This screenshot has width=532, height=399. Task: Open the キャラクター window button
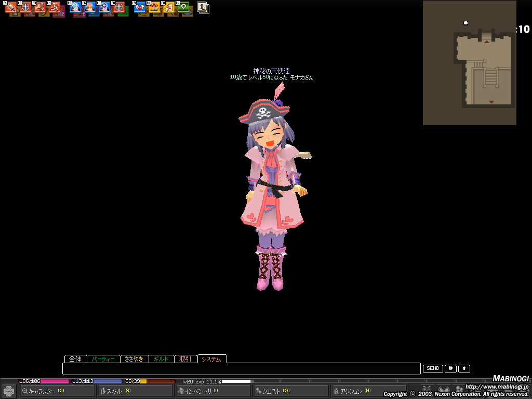58,391
